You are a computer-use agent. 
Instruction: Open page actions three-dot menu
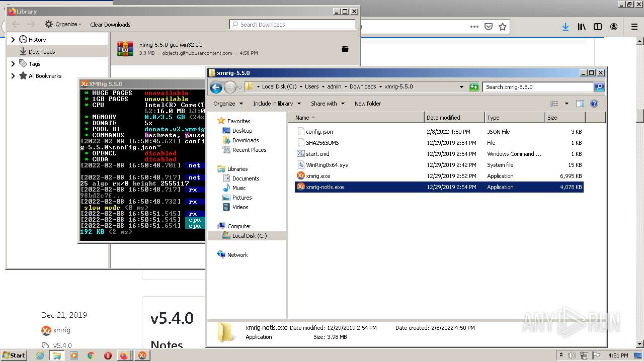(474, 27)
